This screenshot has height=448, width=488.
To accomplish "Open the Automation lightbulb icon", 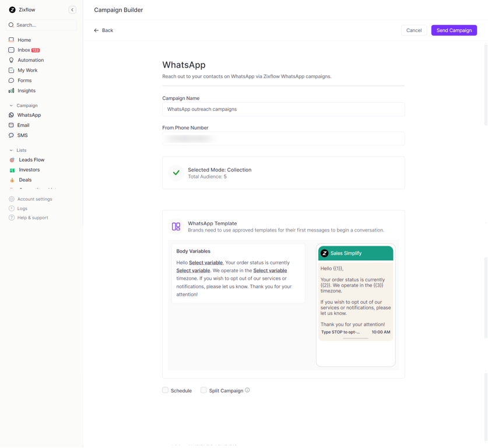I will click(x=11, y=60).
